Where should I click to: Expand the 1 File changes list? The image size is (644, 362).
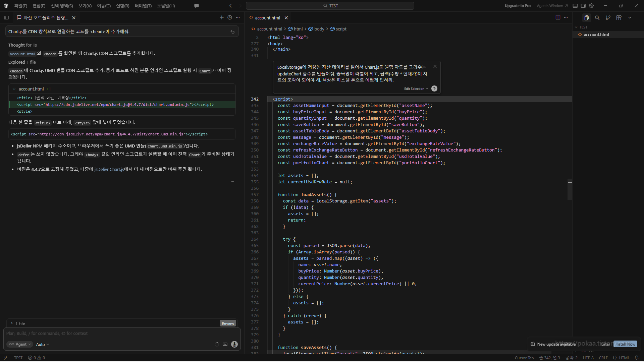[x=18, y=323]
